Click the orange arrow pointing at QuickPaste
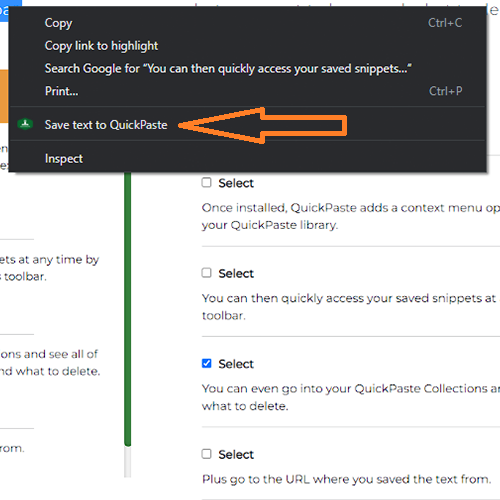The image size is (500, 500). [263, 126]
